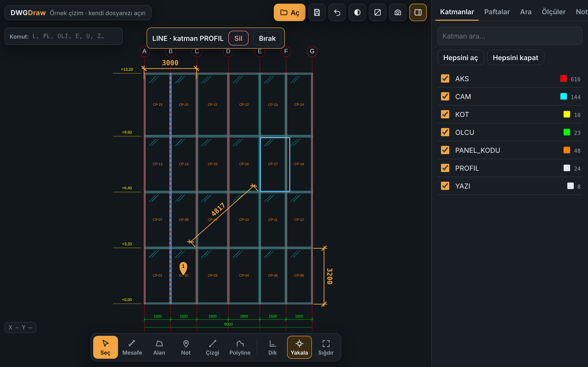This screenshot has height=367, width=588.
Task: Toggle the Dik ortho mode
Action: (272, 347)
